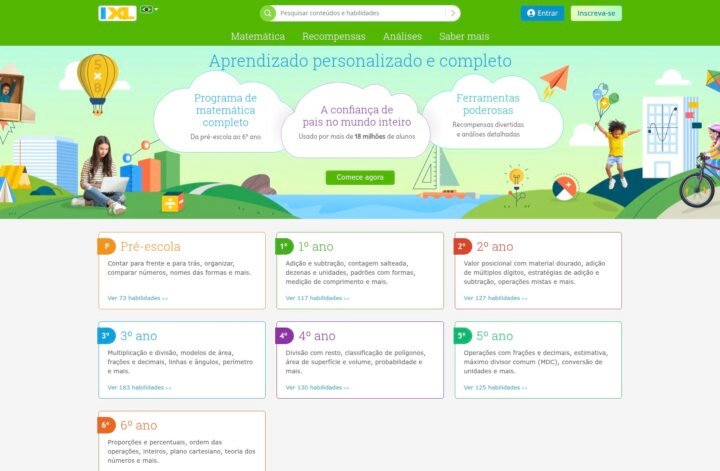
Task: Open the Brazil flag country selector
Action: [149, 9]
